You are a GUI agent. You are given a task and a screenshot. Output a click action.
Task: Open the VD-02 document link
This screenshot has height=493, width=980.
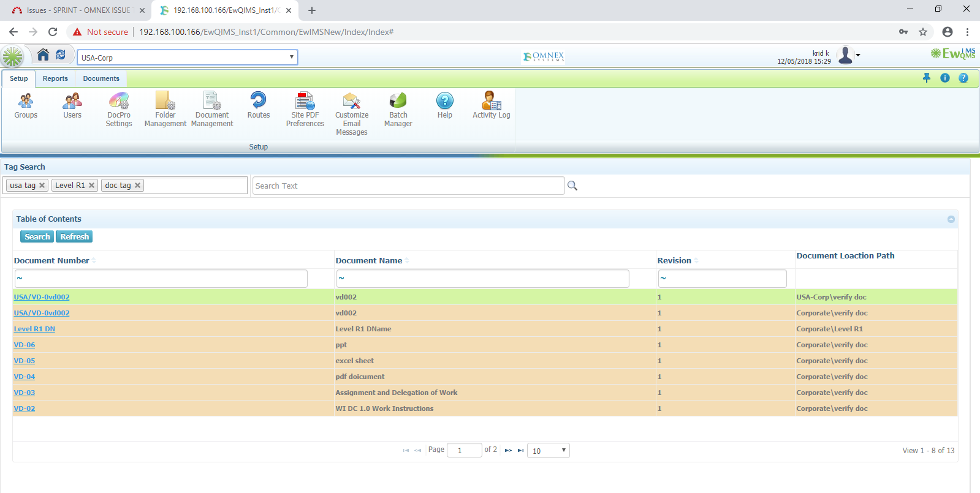pos(25,408)
